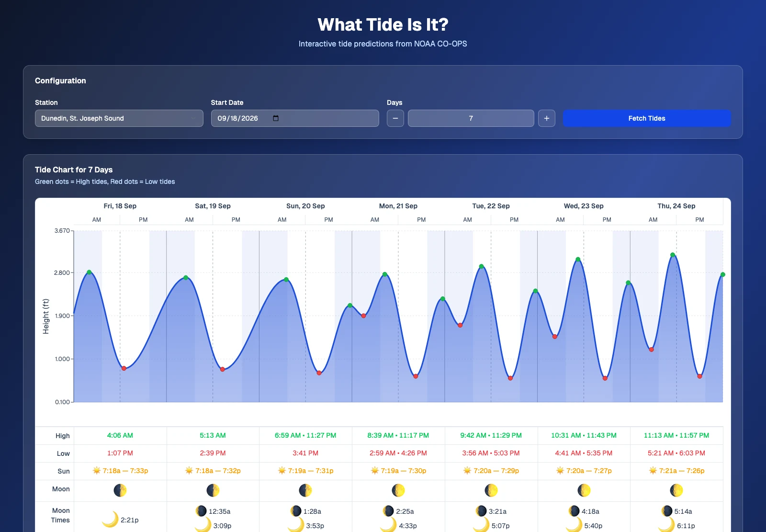Screen dimensions: 766x532
Task: Increase days with the plus button
Action: 547,118
